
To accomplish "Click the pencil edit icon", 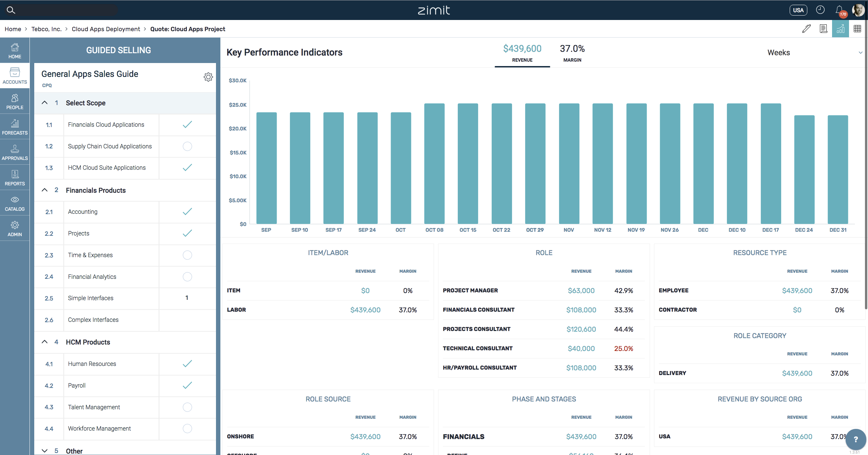I will (x=806, y=29).
